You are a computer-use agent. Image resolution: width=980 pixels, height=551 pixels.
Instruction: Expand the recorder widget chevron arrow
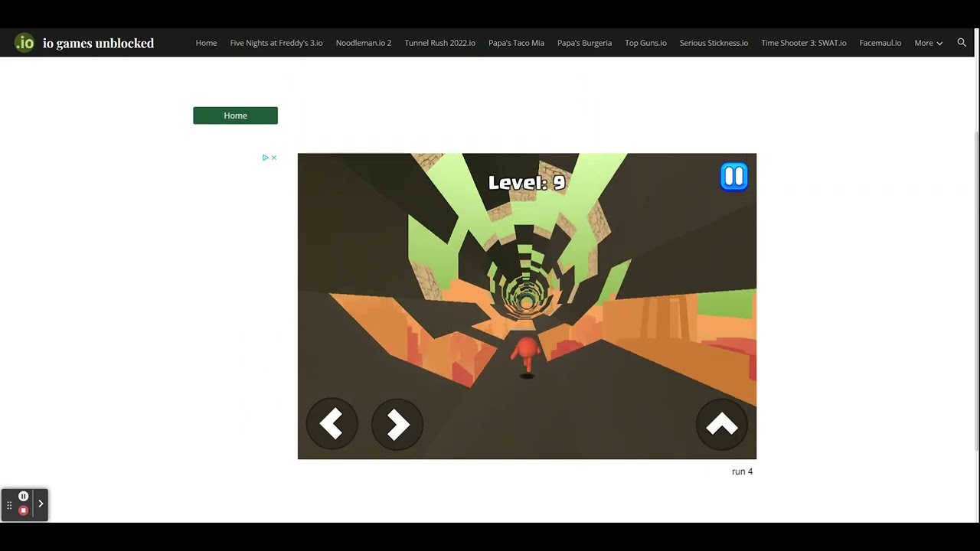pos(41,504)
